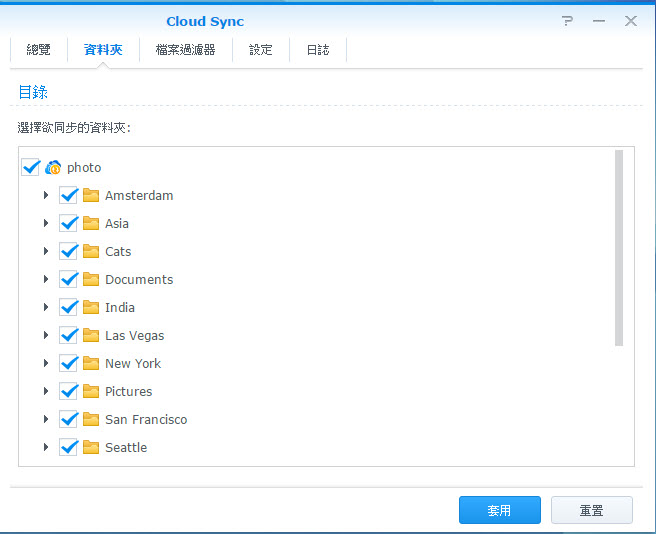Screen dimensions: 656x534
Task: Select the San Francisco folder name
Action: click(146, 419)
